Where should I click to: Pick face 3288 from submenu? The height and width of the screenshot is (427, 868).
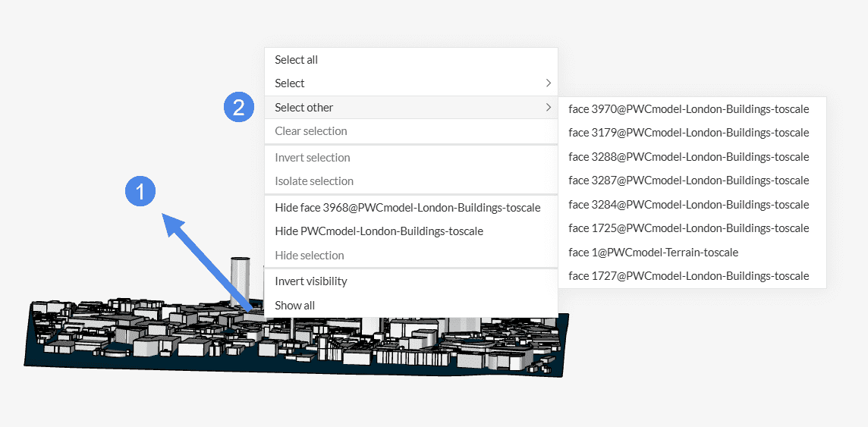pos(688,157)
